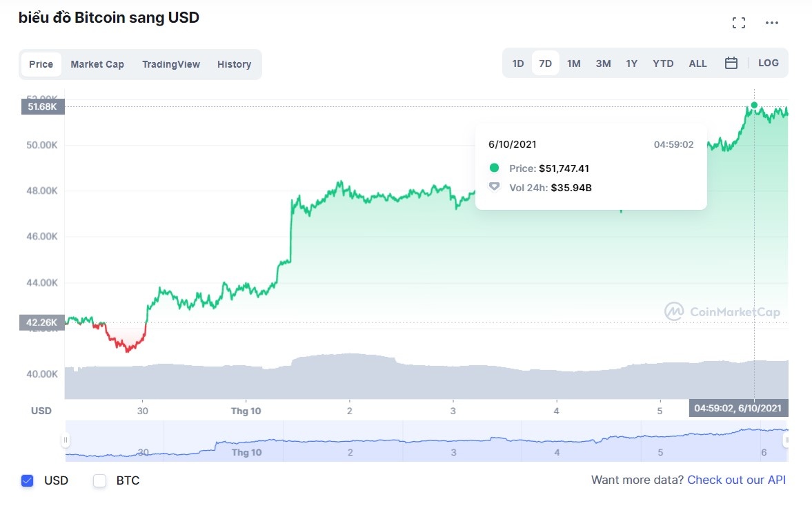Click the CoinMarketCap watermark logo
The height and width of the screenshot is (506, 812).
pyautogui.click(x=722, y=312)
